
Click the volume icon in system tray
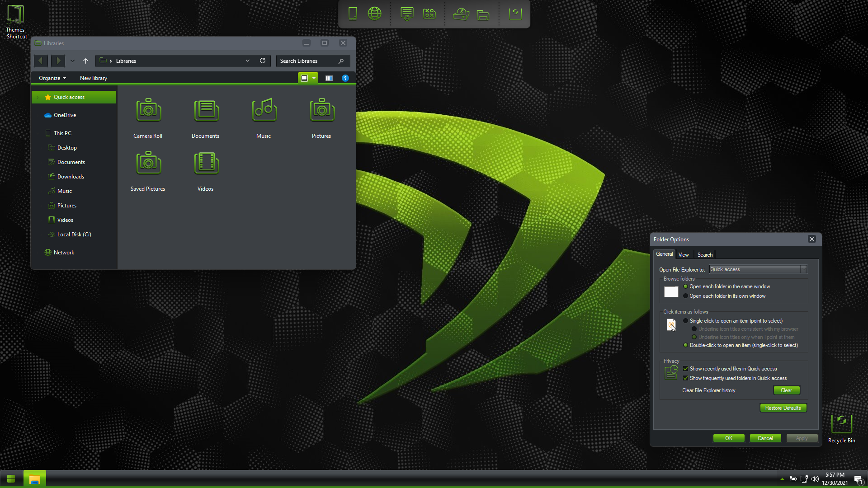(815, 479)
